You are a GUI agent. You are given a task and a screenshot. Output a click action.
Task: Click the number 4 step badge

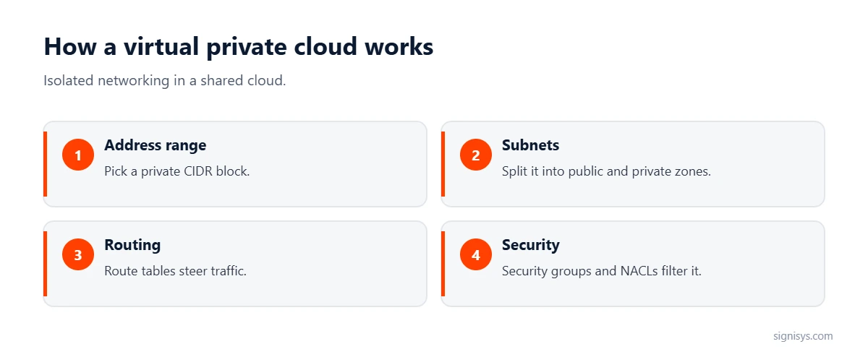[476, 255]
